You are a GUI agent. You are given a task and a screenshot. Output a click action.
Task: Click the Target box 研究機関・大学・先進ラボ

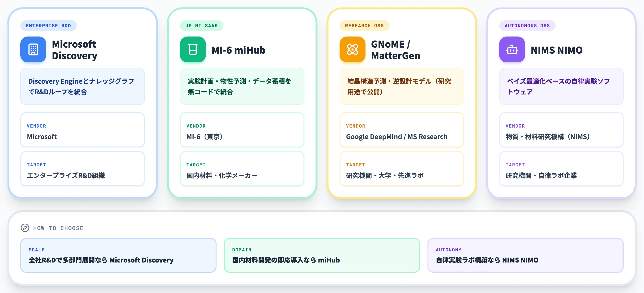pyautogui.click(x=402, y=169)
